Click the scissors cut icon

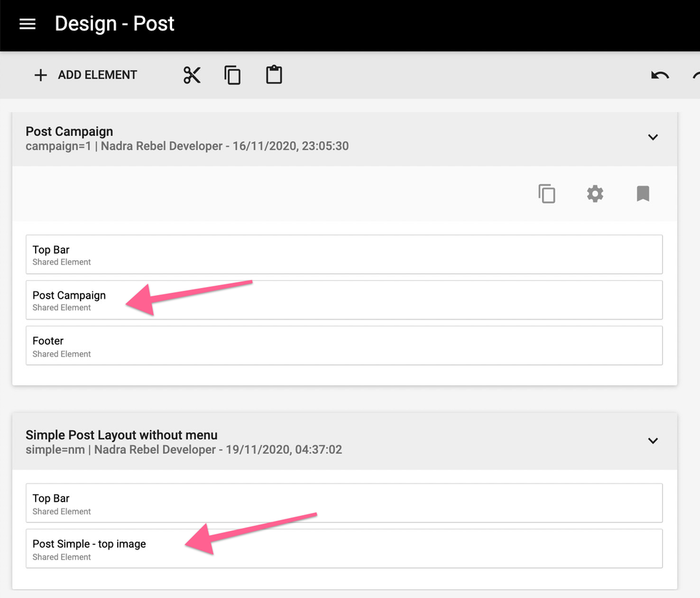pyautogui.click(x=191, y=75)
